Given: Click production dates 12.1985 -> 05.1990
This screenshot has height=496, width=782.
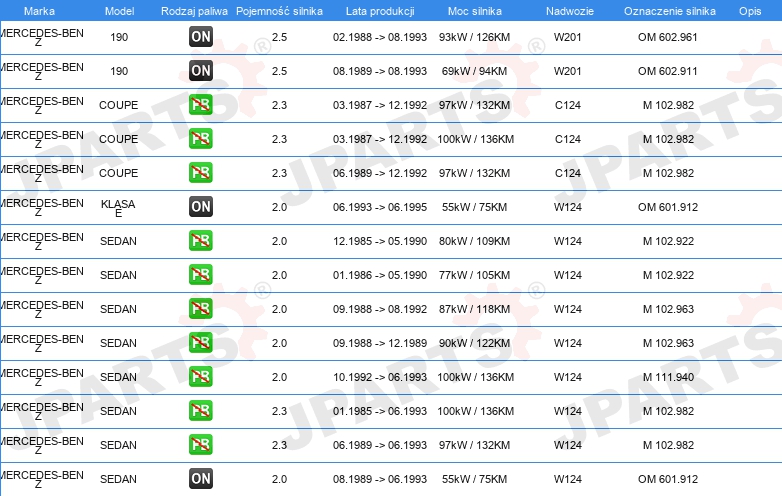Looking at the screenshot, I should 380,241.
